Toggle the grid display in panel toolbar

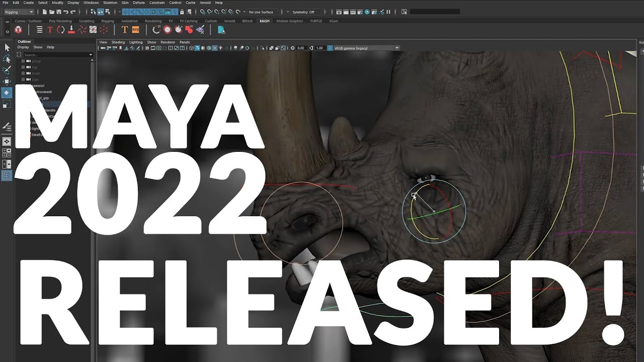tap(147, 48)
